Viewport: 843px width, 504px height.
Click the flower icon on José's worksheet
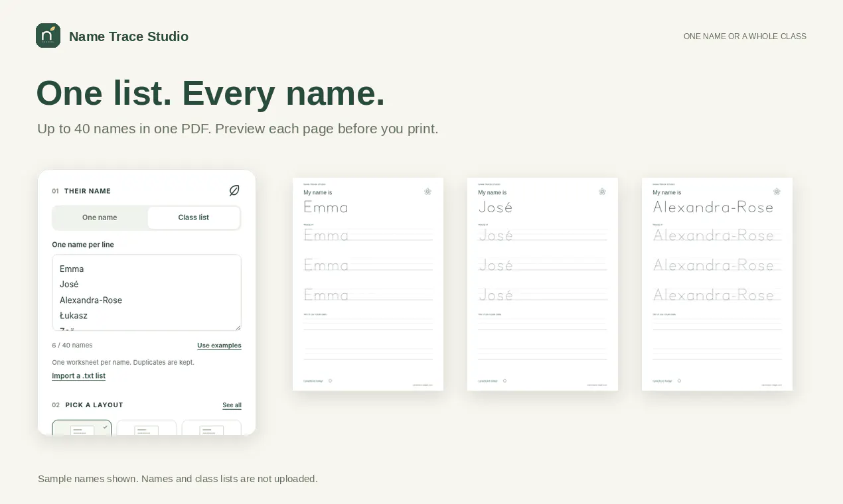pyautogui.click(x=602, y=192)
